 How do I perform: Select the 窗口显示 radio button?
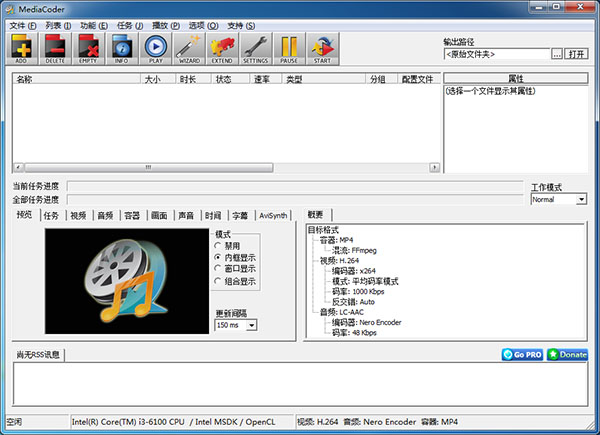(x=220, y=269)
